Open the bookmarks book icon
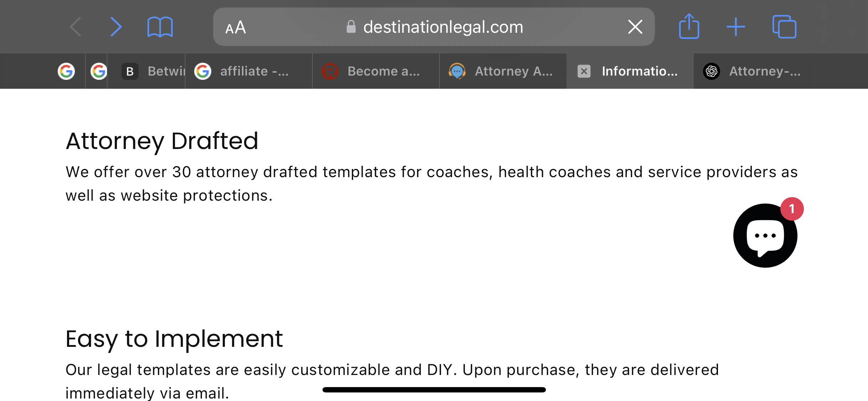 pyautogui.click(x=160, y=27)
